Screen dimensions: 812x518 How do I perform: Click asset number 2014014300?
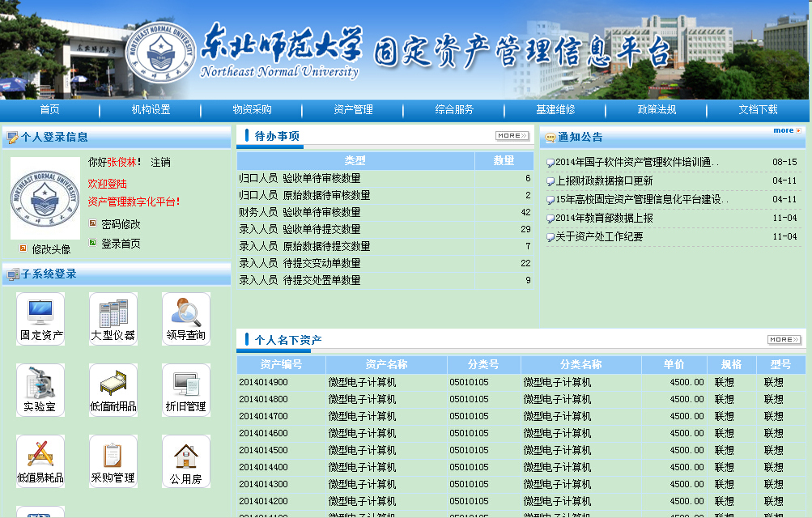click(x=263, y=484)
